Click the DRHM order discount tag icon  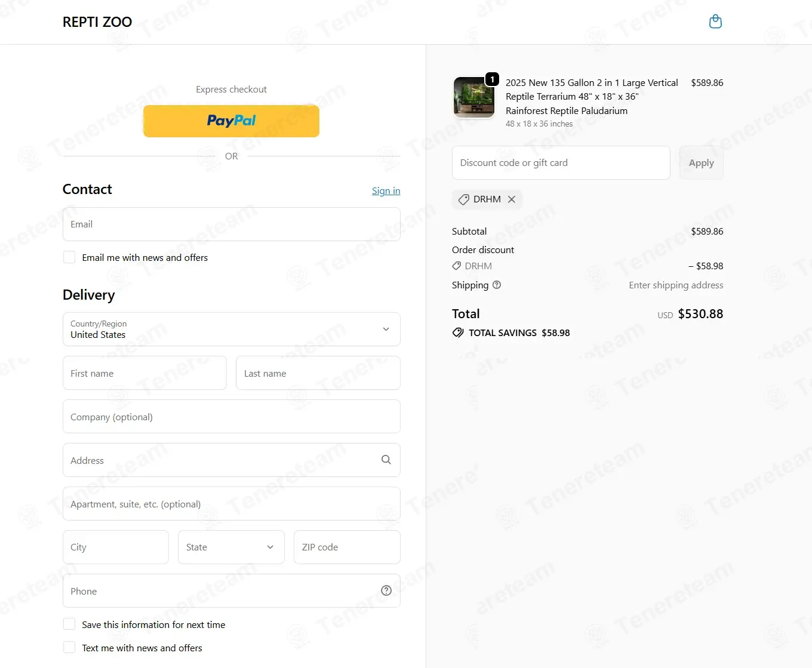point(457,266)
